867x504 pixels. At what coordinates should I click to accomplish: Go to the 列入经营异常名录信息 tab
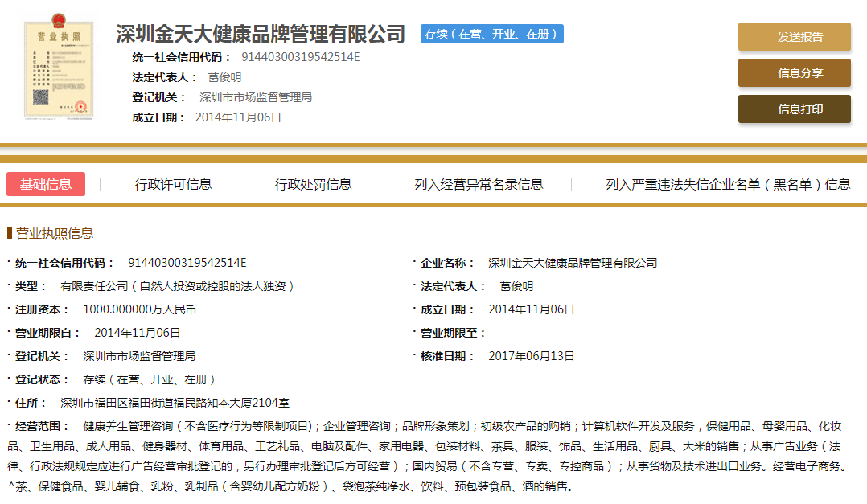tap(479, 184)
